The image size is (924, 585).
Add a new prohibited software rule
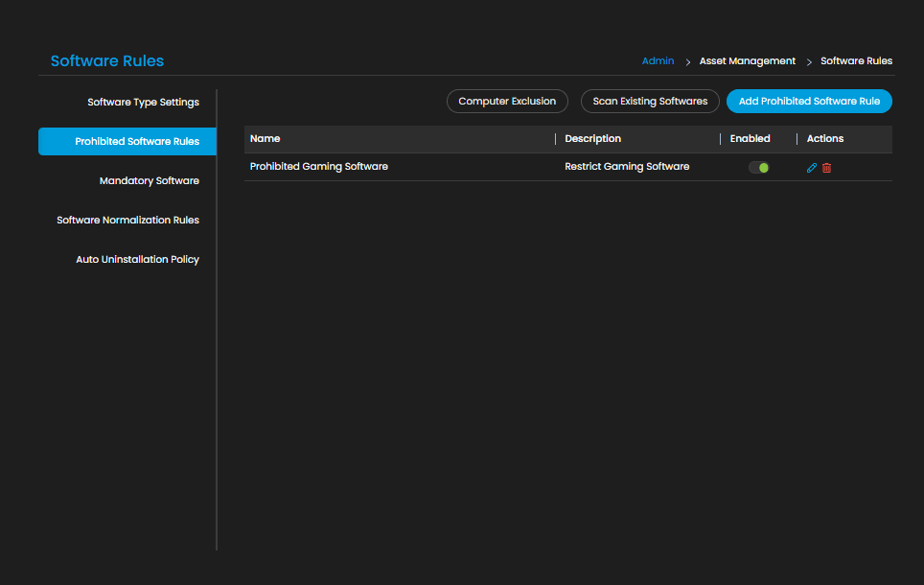coord(809,101)
